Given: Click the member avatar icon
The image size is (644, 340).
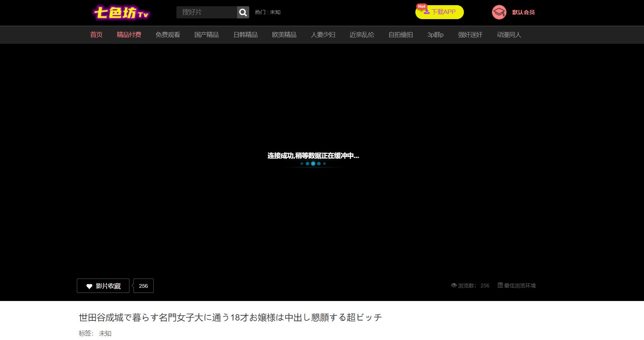Looking at the screenshot, I should (x=499, y=12).
